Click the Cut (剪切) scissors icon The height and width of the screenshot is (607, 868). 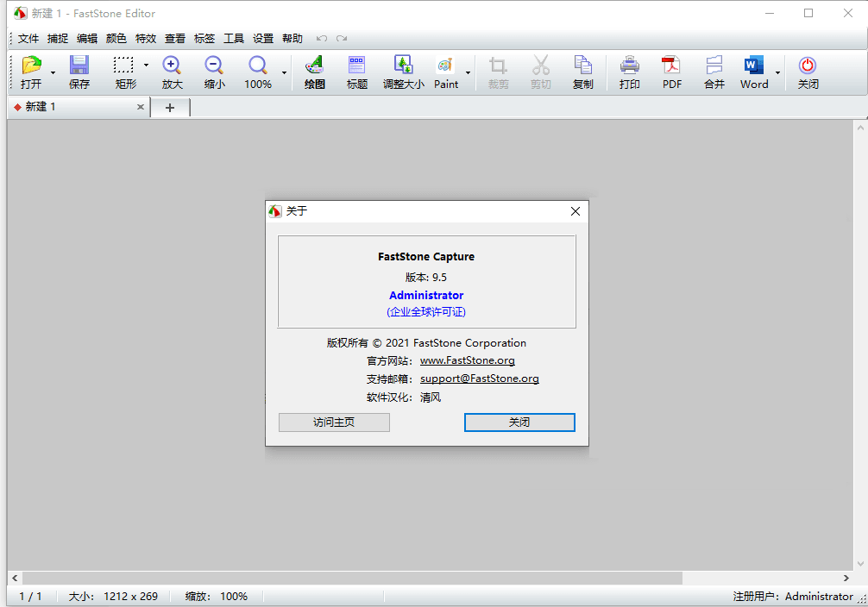coord(541,66)
